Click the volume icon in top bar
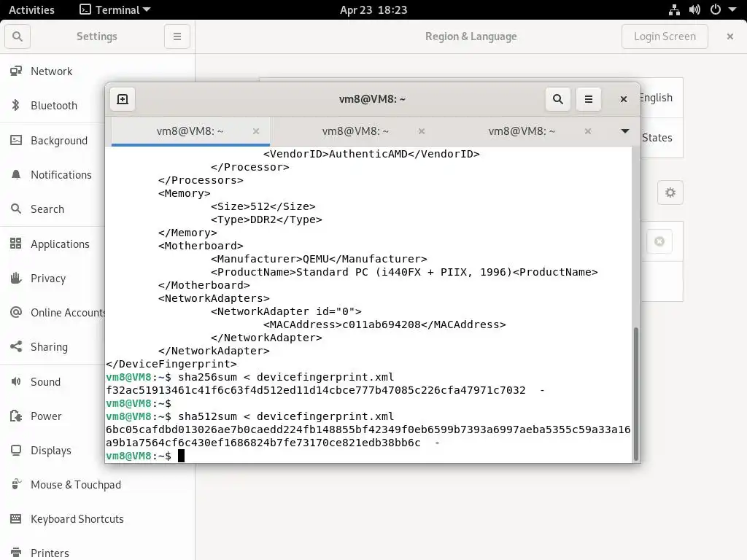The image size is (747, 560). pyautogui.click(x=694, y=9)
